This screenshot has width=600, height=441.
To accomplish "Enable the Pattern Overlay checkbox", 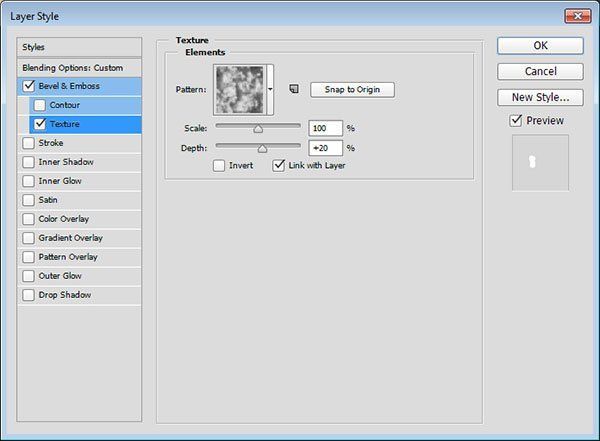I will click(x=29, y=257).
